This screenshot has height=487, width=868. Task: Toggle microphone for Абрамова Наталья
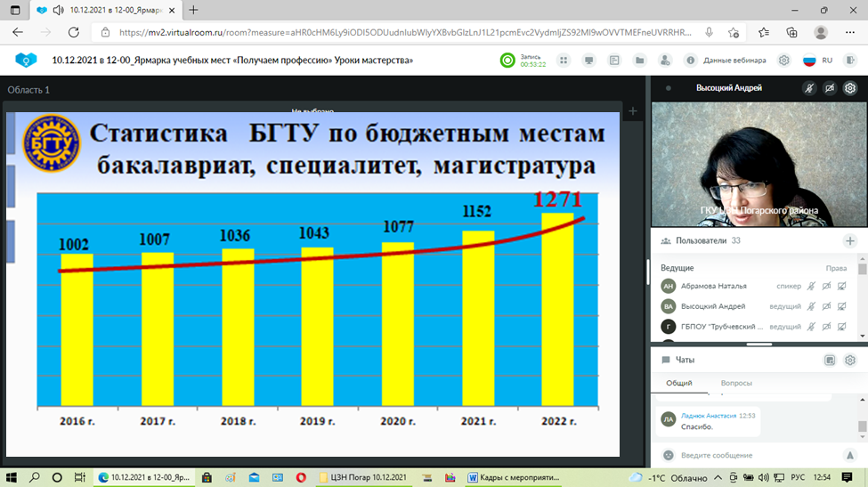811,286
